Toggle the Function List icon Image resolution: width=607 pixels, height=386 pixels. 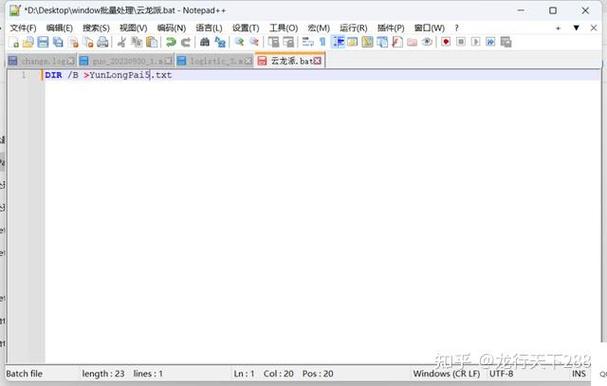[397, 42]
